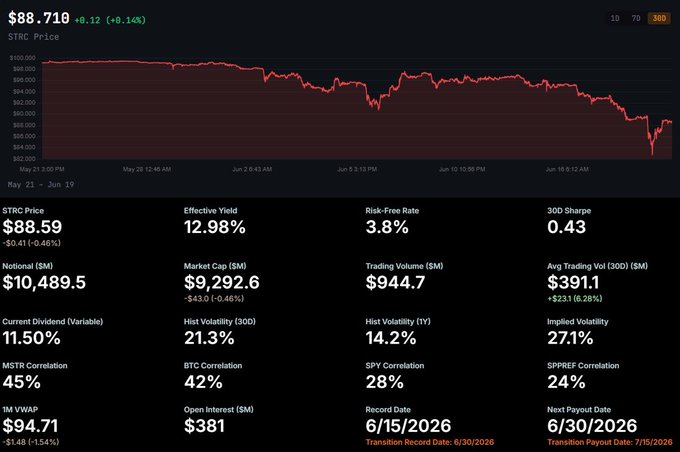Click the Hist Volatility (1Y) value 14.2%

click(x=391, y=338)
